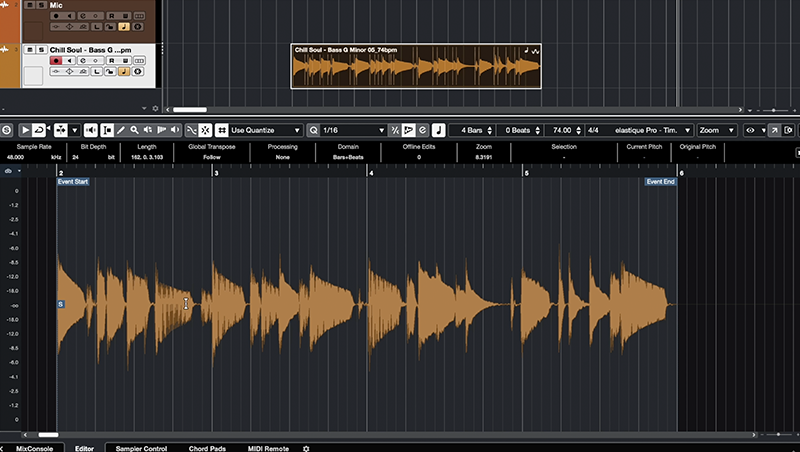Toggle Record Enable on Chill Soul track
Screen dimensions: 800x452
tap(56, 60)
